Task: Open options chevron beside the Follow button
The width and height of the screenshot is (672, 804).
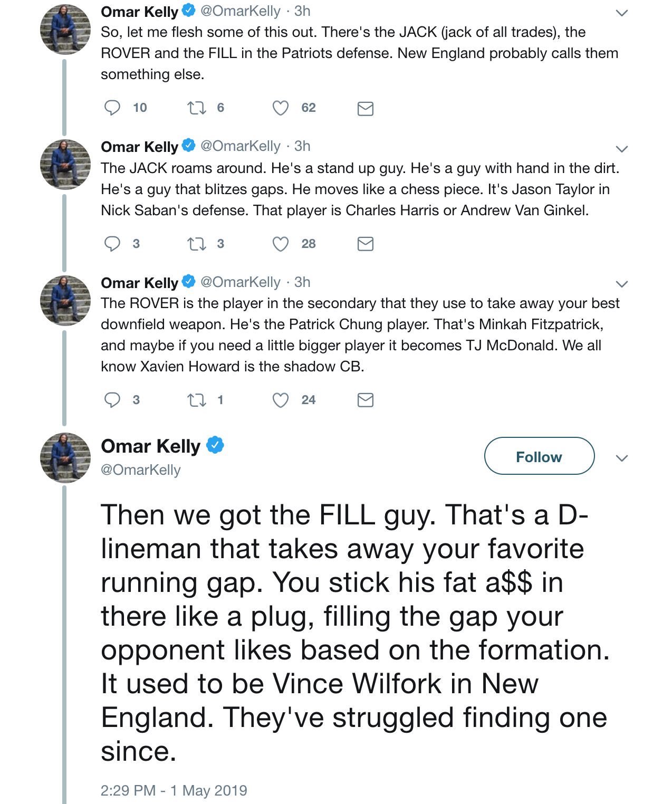Action: tap(622, 458)
